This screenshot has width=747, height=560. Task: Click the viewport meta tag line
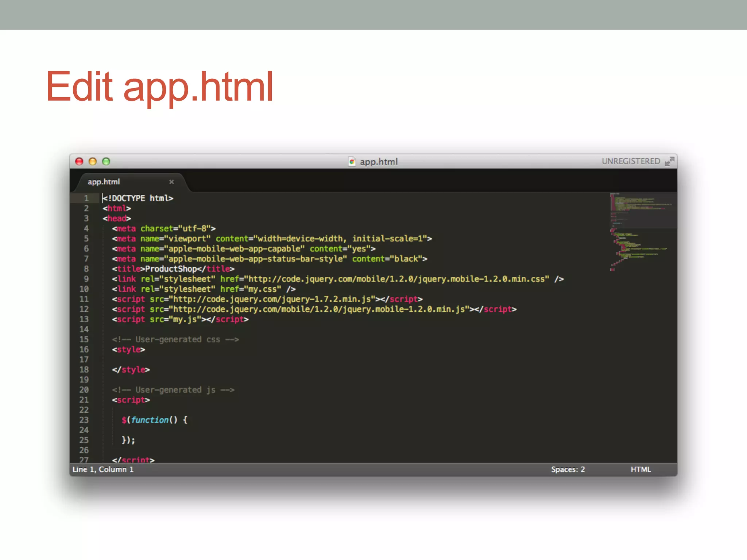(272, 239)
